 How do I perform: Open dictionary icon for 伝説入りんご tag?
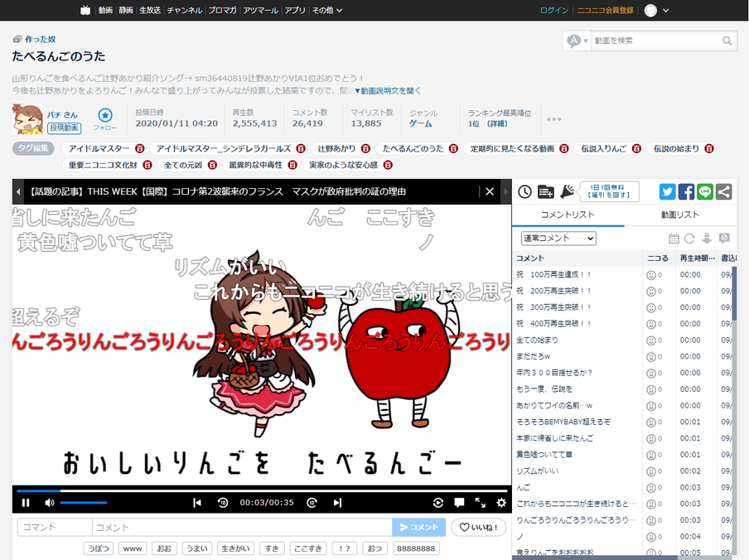(x=637, y=149)
